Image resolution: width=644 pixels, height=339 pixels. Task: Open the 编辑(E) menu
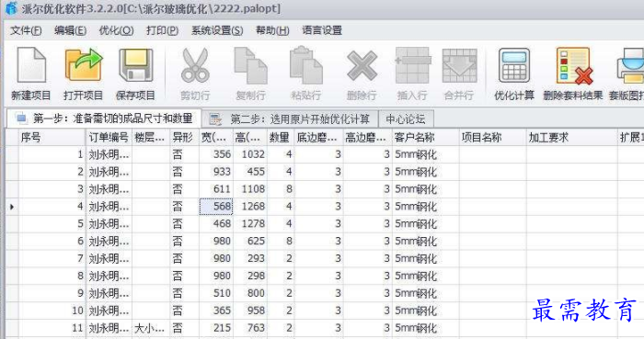[x=70, y=30]
